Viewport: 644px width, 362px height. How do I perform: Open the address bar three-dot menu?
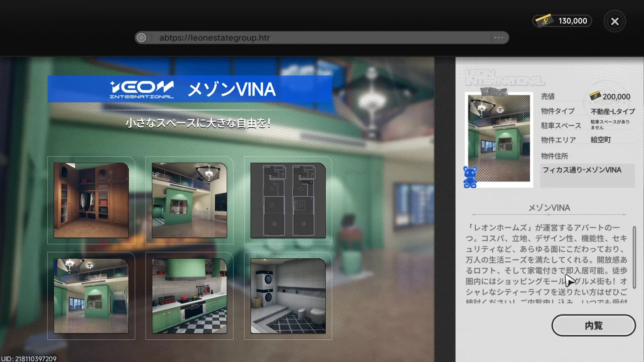coord(499,38)
